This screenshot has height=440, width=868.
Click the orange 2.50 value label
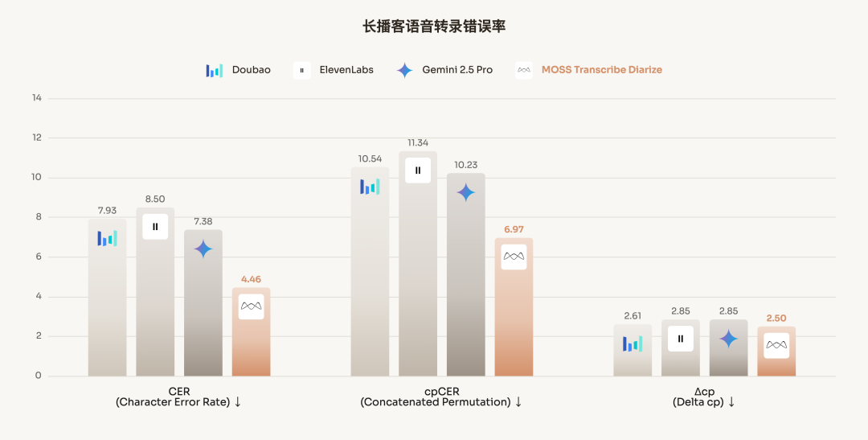(x=776, y=318)
